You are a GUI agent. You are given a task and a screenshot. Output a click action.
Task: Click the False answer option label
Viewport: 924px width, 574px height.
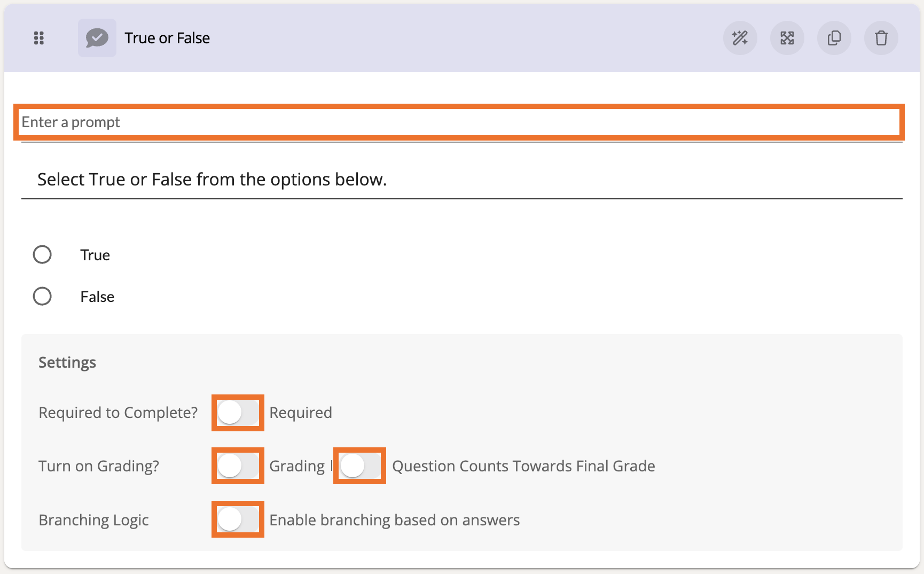coord(97,297)
